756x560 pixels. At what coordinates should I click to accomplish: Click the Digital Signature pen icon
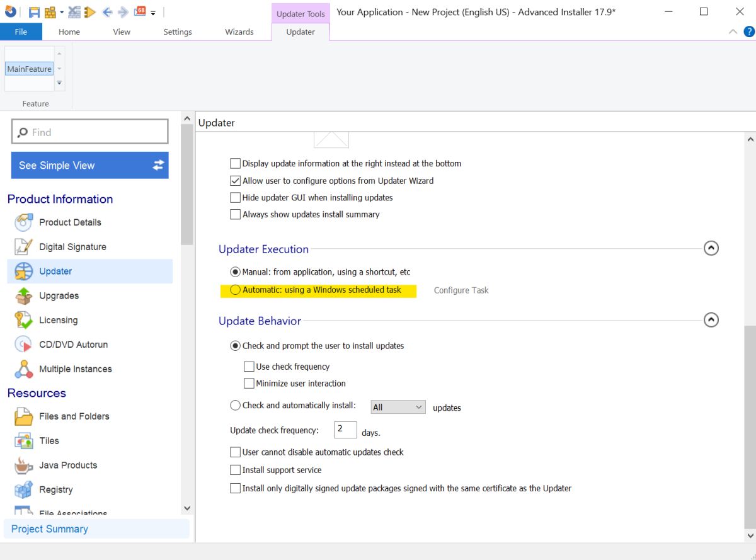[23, 246]
